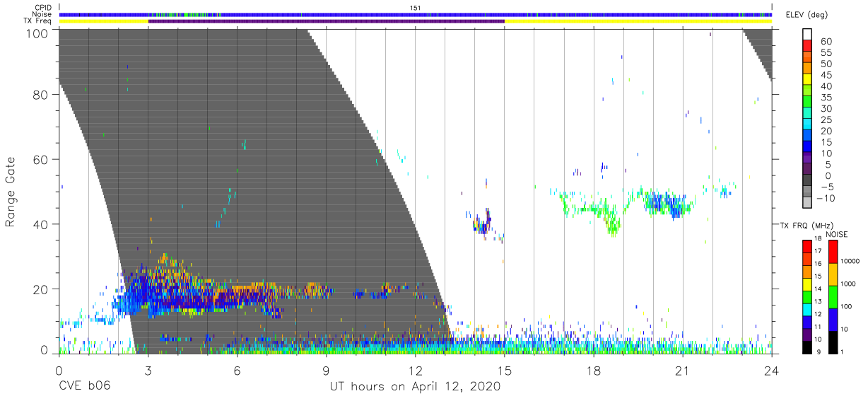Click the '30' elevation colorbar tick label

826,109
